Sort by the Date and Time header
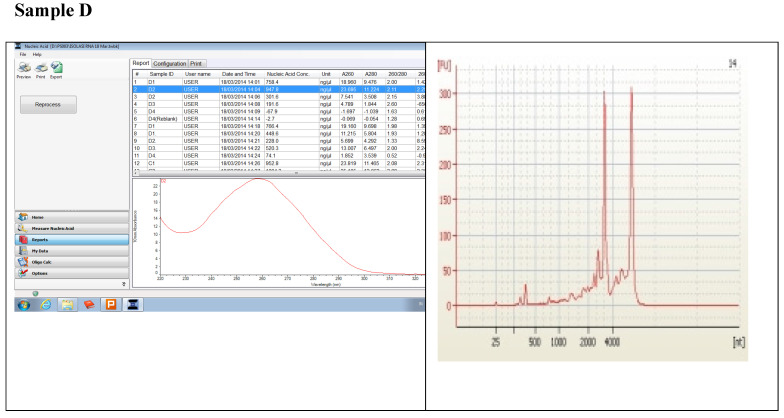Image resolution: width=784 pixels, height=418 pixels. click(x=238, y=74)
